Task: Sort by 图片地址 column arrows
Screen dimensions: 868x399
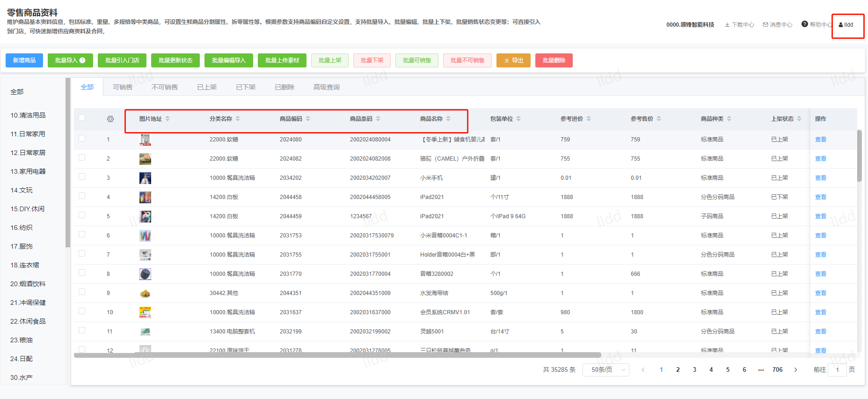Action: [168, 119]
